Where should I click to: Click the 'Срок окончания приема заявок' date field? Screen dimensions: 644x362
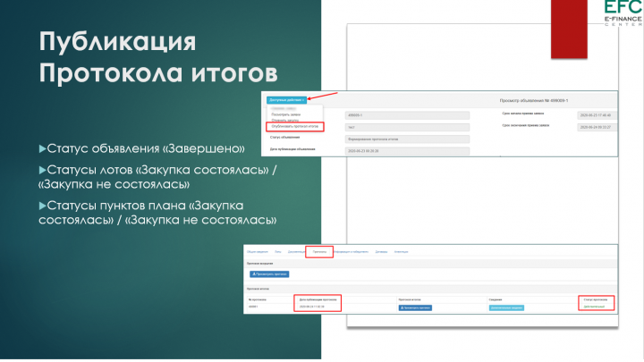coord(597,127)
